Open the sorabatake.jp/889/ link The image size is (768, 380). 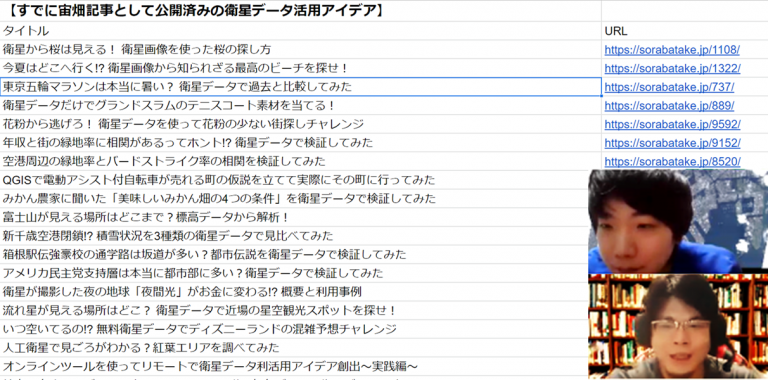point(669,106)
